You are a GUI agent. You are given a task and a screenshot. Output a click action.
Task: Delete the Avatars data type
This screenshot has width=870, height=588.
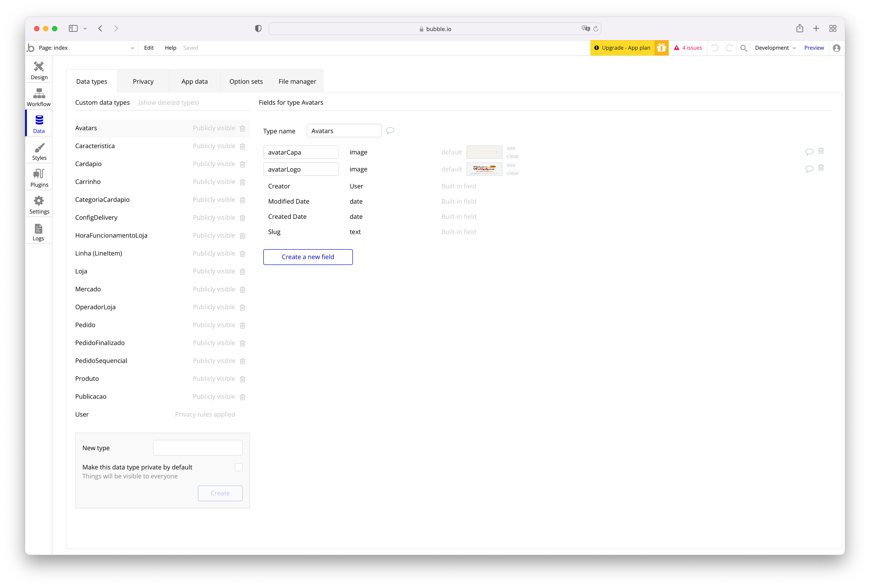[243, 128]
